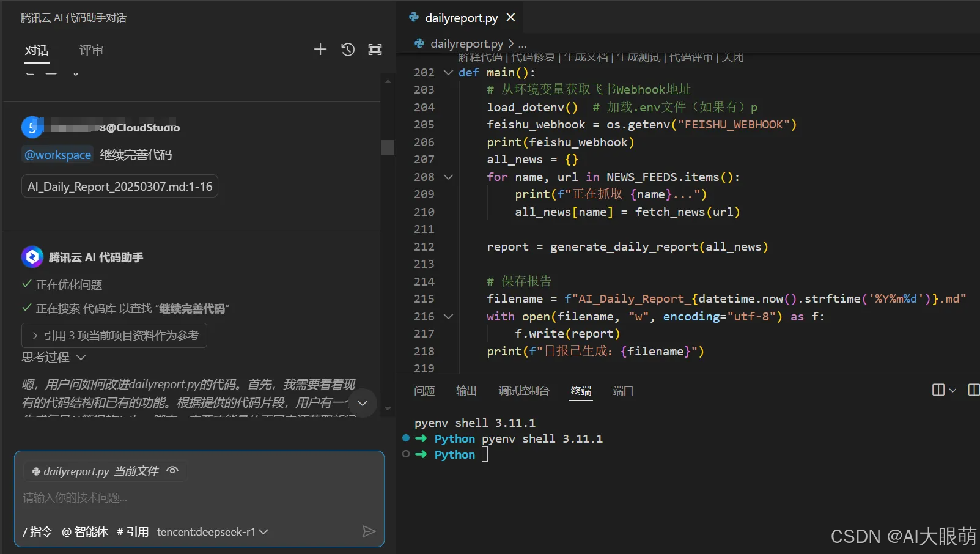The height and width of the screenshot is (554, 980).
Task: Click the Python file icon in the breadcrumb
Action: tap(419, 43)
